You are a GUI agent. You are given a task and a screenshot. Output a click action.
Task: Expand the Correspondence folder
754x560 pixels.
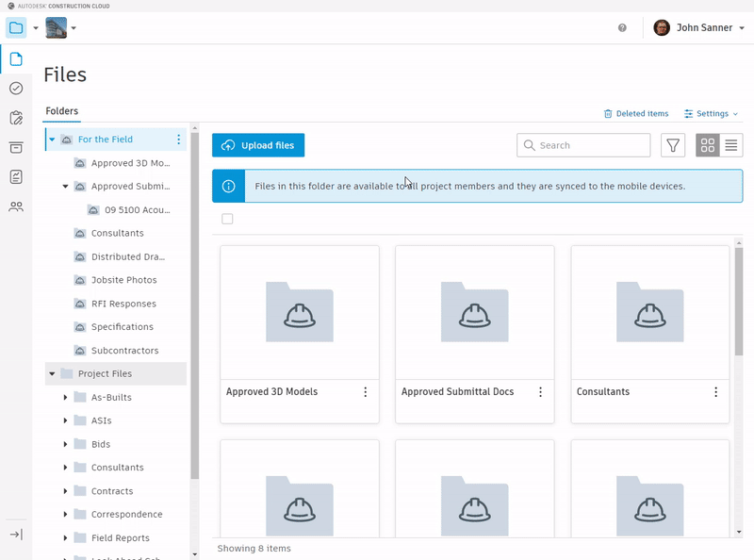pyautogui.click(x=65, y=515)
